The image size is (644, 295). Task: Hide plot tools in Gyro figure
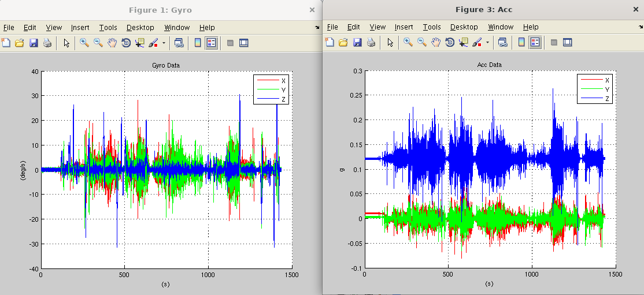[230, 43]
